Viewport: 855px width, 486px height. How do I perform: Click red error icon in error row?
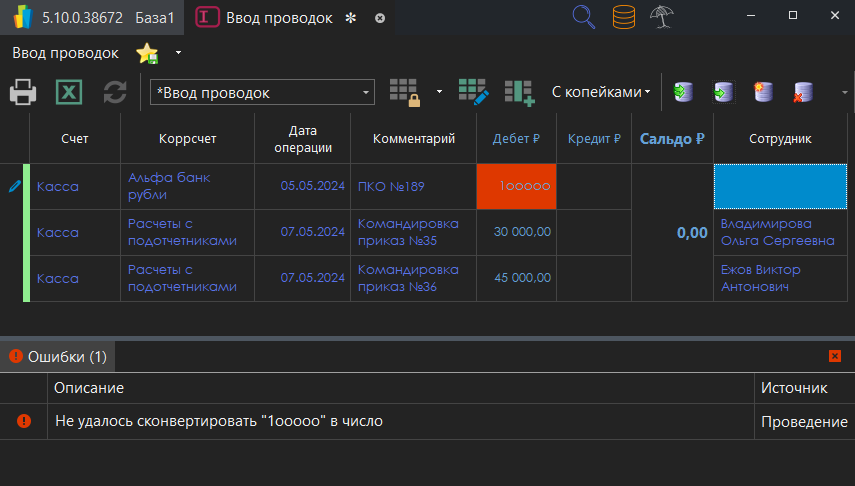pyautogui.click(x=24, y=421)
